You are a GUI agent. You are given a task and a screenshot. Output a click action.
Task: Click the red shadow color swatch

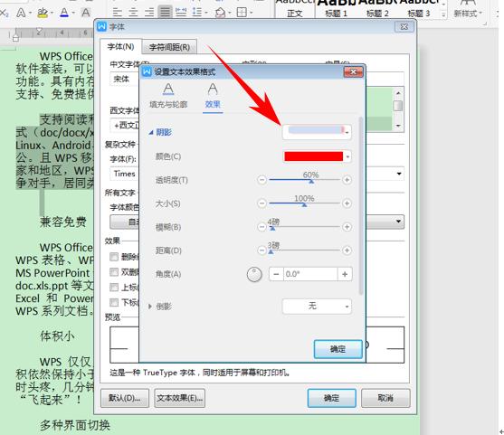pyautogui.click(x=313, y=156)
